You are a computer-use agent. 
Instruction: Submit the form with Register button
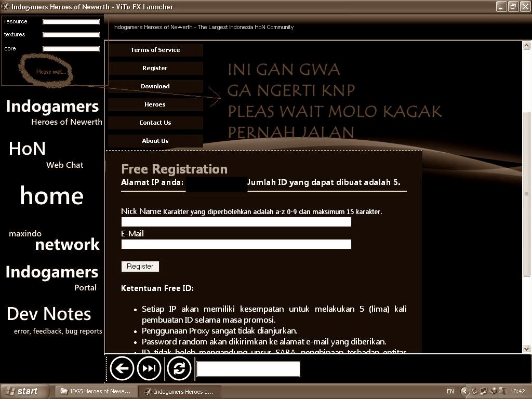140,267
